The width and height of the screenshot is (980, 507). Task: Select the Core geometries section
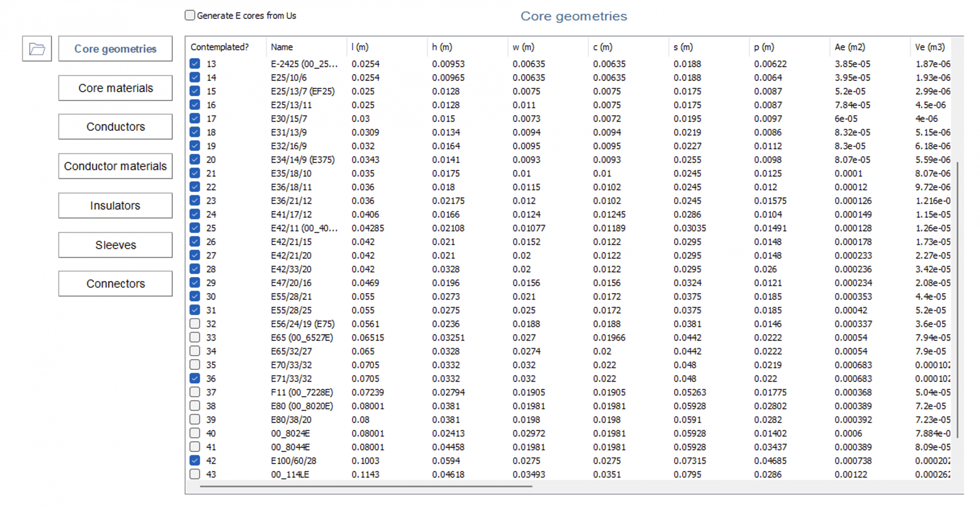[115, 49]
